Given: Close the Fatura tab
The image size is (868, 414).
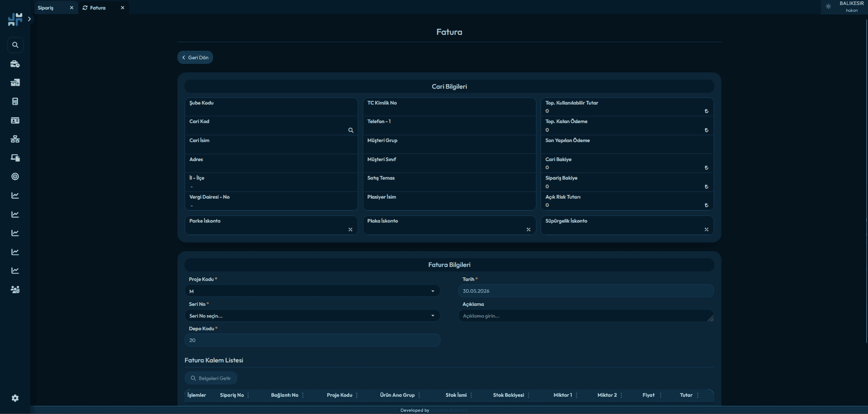Looking at the screenshot, I should tap(123, 8).
